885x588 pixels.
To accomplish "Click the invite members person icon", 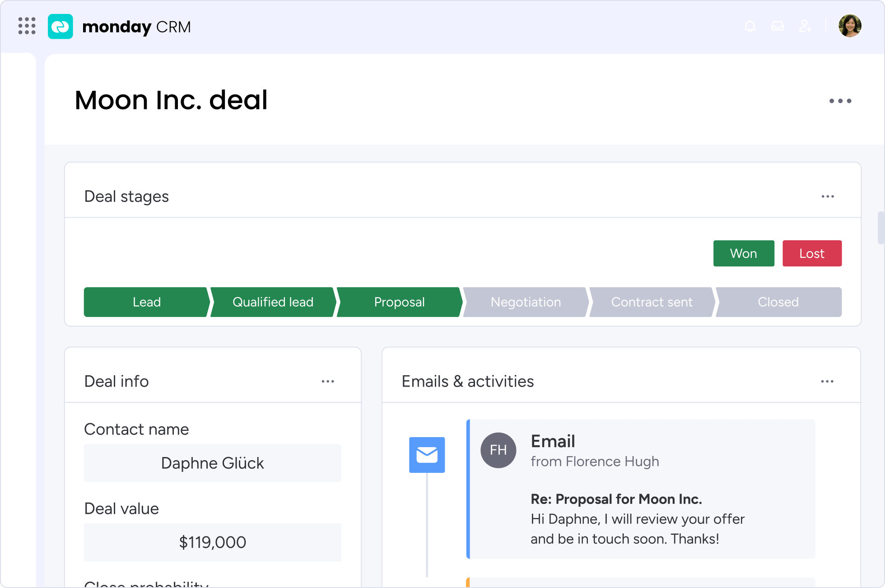I will (805, 26).
